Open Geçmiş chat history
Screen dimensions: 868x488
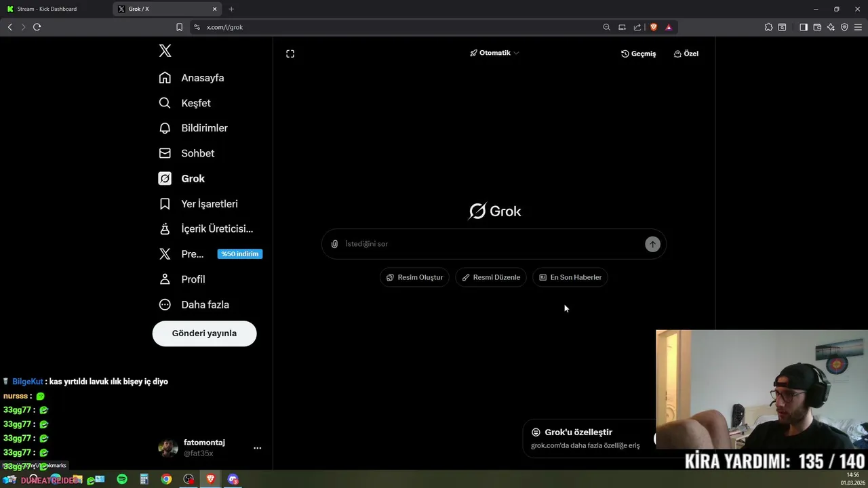(x=638, y=54)
